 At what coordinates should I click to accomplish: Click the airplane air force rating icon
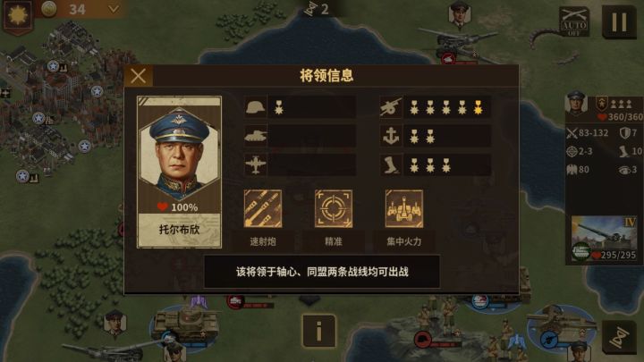coord(256,164)
